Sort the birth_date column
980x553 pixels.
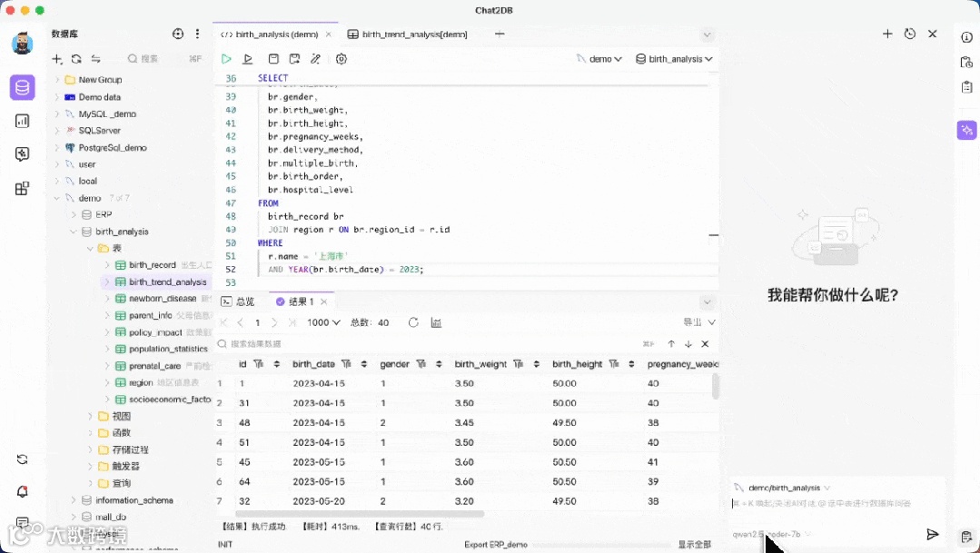pos(363,363)
